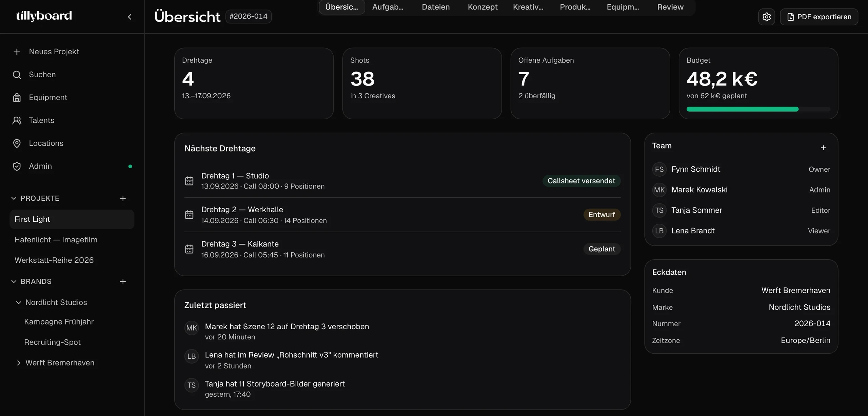Open project settings gear icon

pos(767,17)
